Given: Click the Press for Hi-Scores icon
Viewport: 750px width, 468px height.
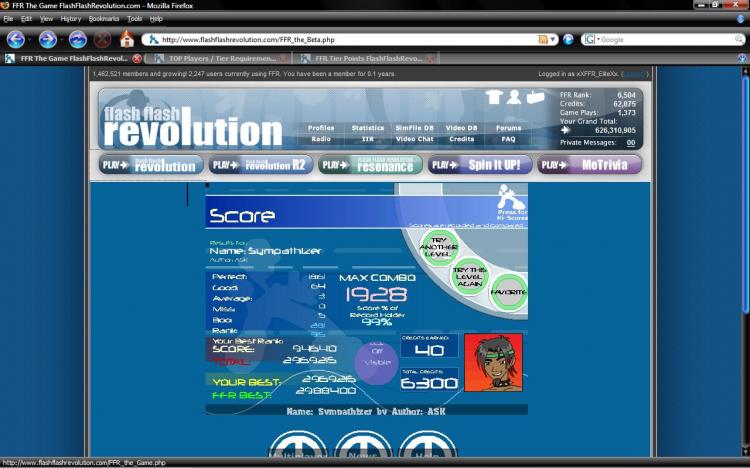Looking at the screenshot, I should click(510, 202).
